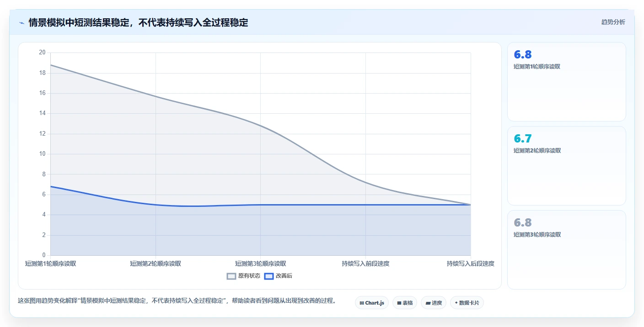This screenshot has height=327, width=644.
Task: Click the 短测第1轮顺序读取 axis label
Action: coord(50,264)
